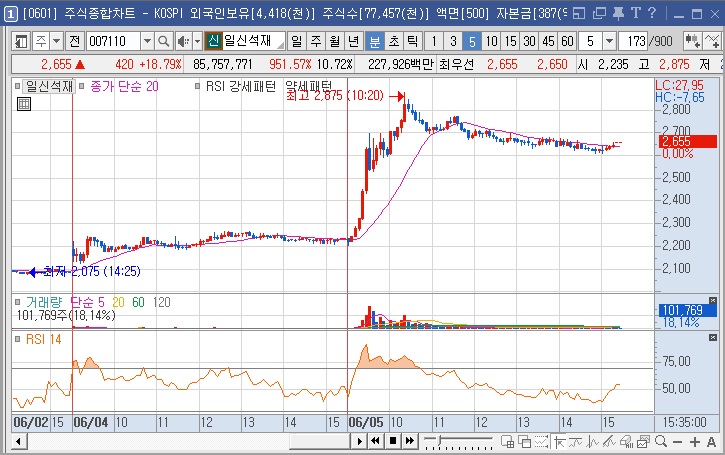Screen dimensions: 725x455
Task: Select the 60 minute interval button
Action: (567, 41)
